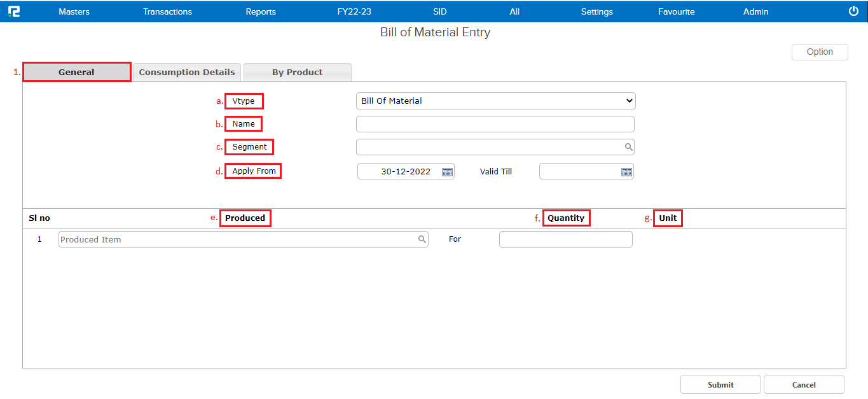Open the FY22-23 financial year selector
868x399 pixels.
point(354,11)
